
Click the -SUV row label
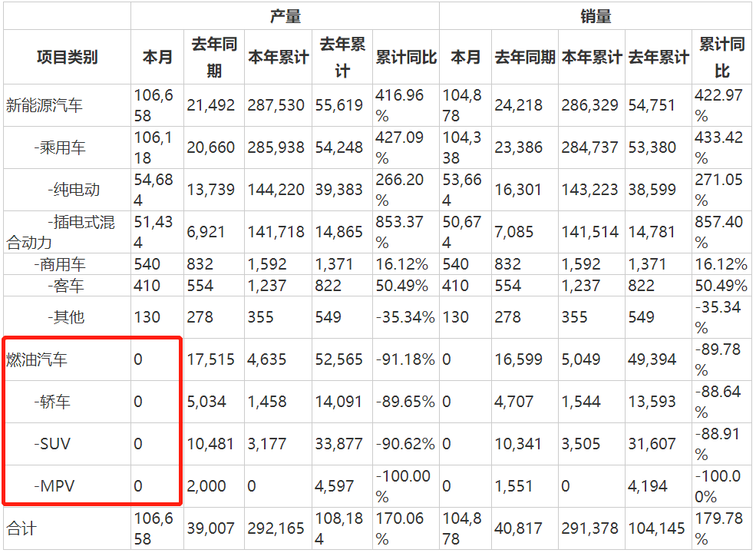[x=52, y=444]
